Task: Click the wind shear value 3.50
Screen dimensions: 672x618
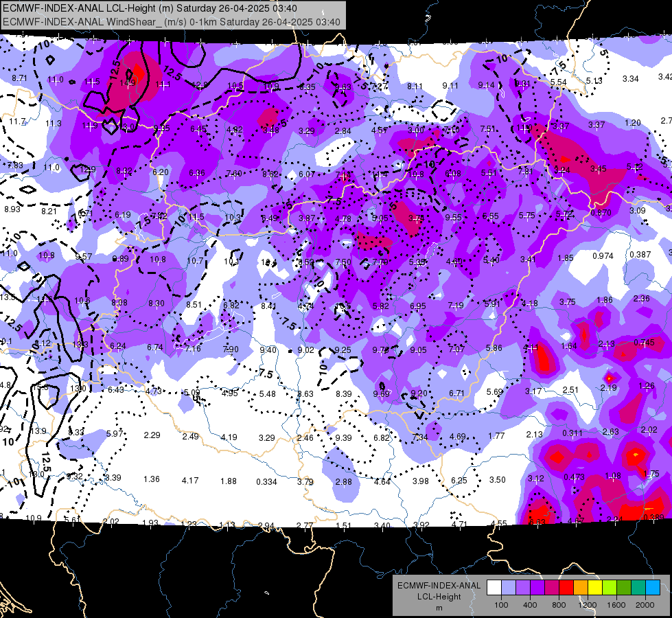Action: click(497, 480)
